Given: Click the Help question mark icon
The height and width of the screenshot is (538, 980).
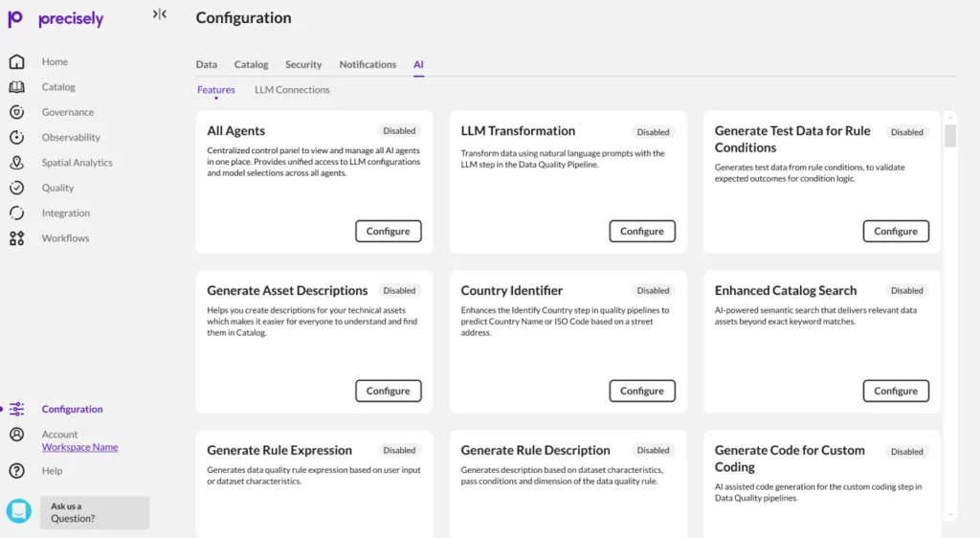Looking at the screenshot, I should pyautogui.click(x=16, y=471).
